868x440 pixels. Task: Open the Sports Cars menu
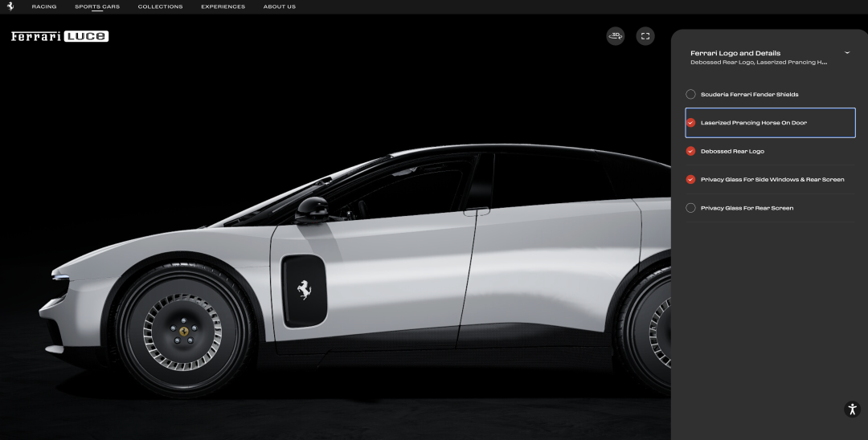point(97,6)
